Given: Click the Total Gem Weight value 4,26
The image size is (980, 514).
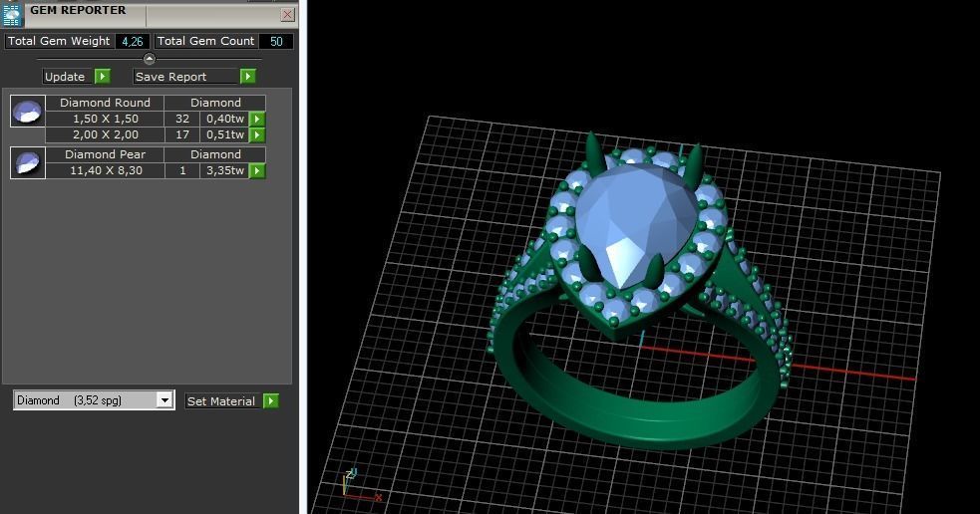Looking at the screenshot, I should [133, 41].
